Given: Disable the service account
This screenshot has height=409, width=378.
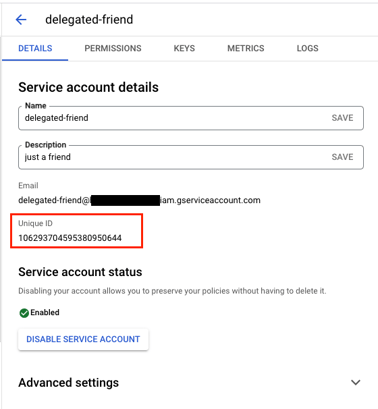Looking at the screenshot, I should click(x=83, y=339).
